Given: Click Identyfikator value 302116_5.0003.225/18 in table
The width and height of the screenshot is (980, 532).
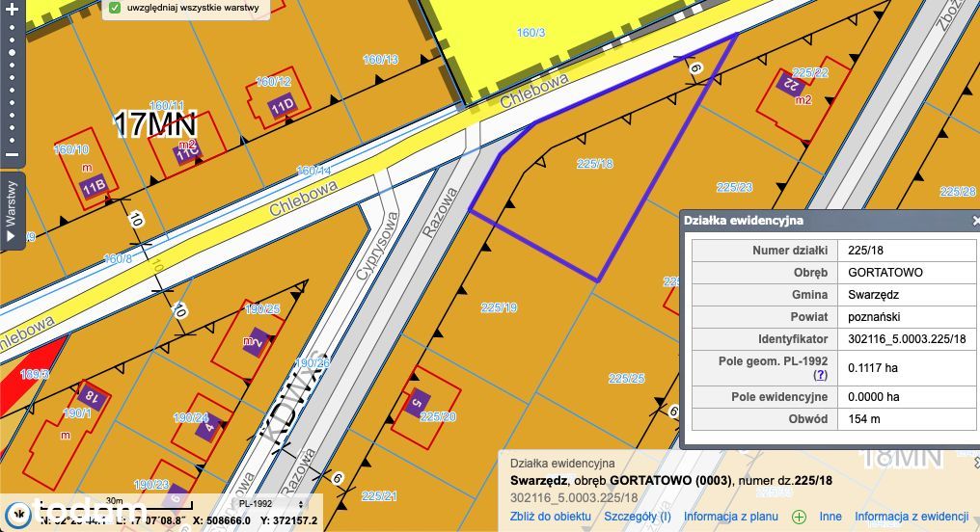Looking at the screenshot, I should pyautogui.click(x=907, y=339).
